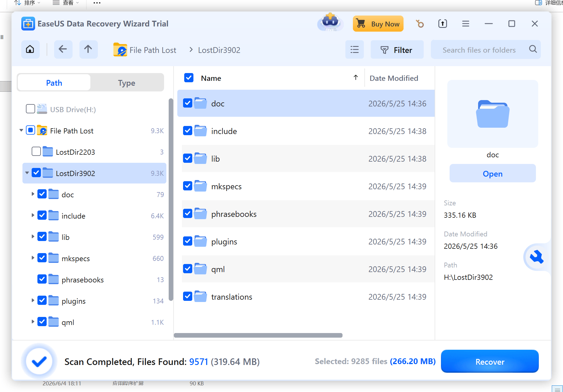The height and width of the screenshot is (392, 563).
Task: Uncheck the LostDir3902 tree checkbox
Action: click(36, 173)
